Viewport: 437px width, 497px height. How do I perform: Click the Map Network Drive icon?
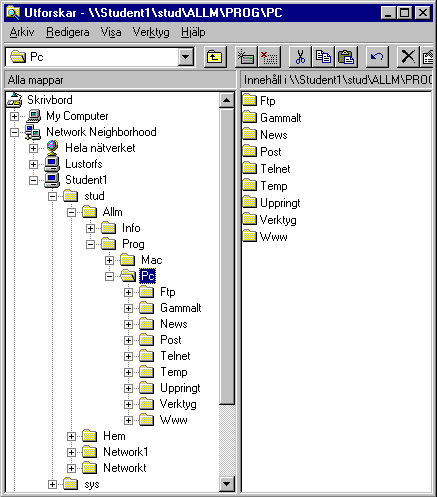click(246, 57)
